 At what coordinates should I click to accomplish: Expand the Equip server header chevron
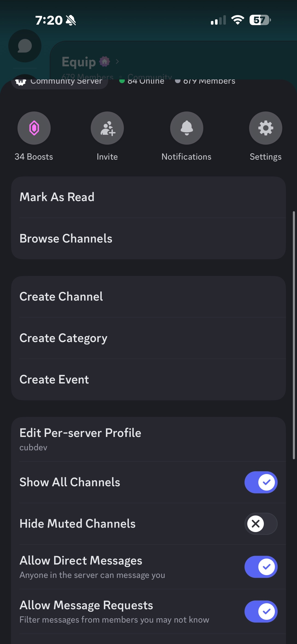tap(117, 61)
